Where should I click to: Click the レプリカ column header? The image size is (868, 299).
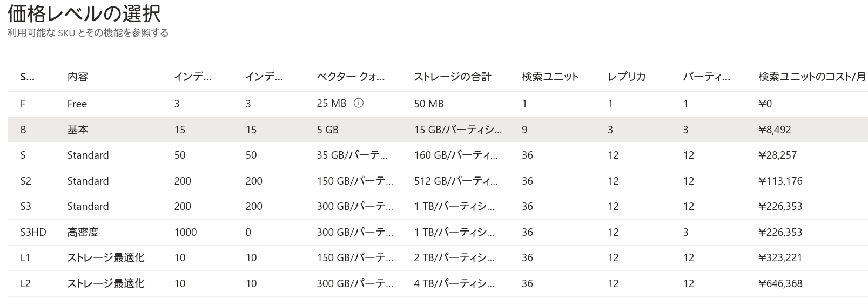coord(627,77)
